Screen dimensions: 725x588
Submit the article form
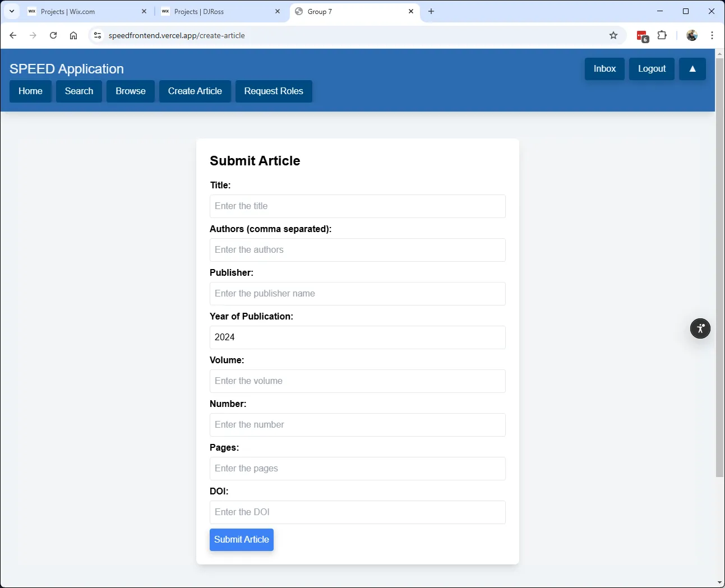(242, 540)
